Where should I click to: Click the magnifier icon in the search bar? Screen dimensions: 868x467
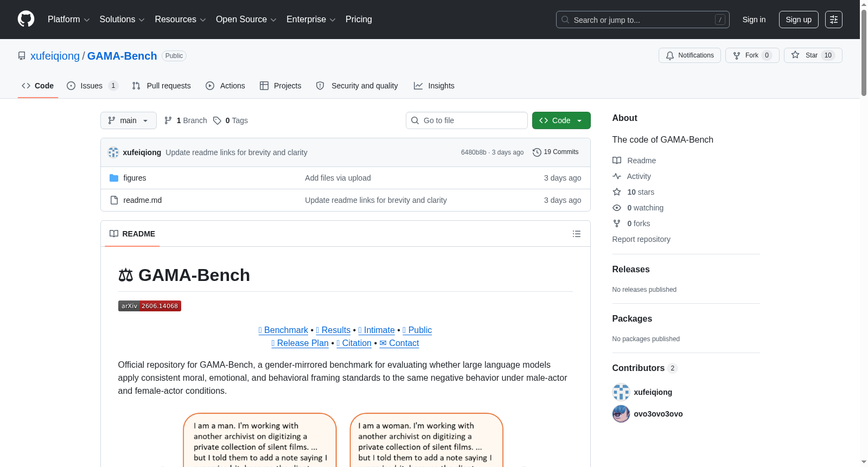tap(565, 20)
